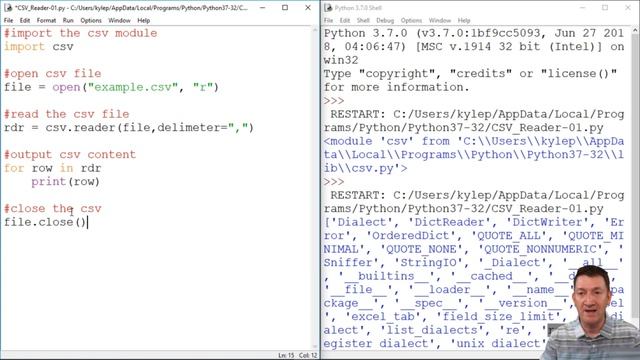Screen dimensions: 640x360
Task: Click the "['Dialect', 'DictReader'" output line
Action: point(474,222)
